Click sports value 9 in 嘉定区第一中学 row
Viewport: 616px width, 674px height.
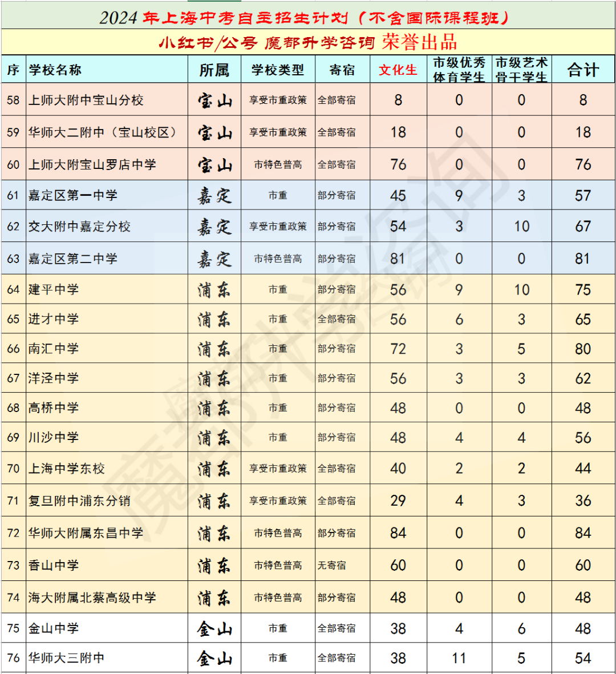459,196
